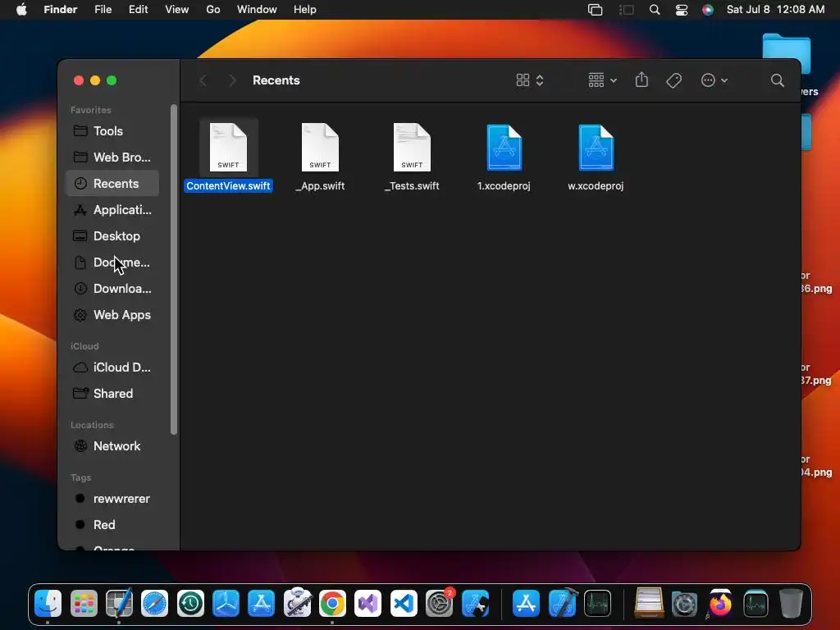Open Applications in sidebar
This screenshot has height=630, width=840.
pyautogui.click(x=112, y=209)
